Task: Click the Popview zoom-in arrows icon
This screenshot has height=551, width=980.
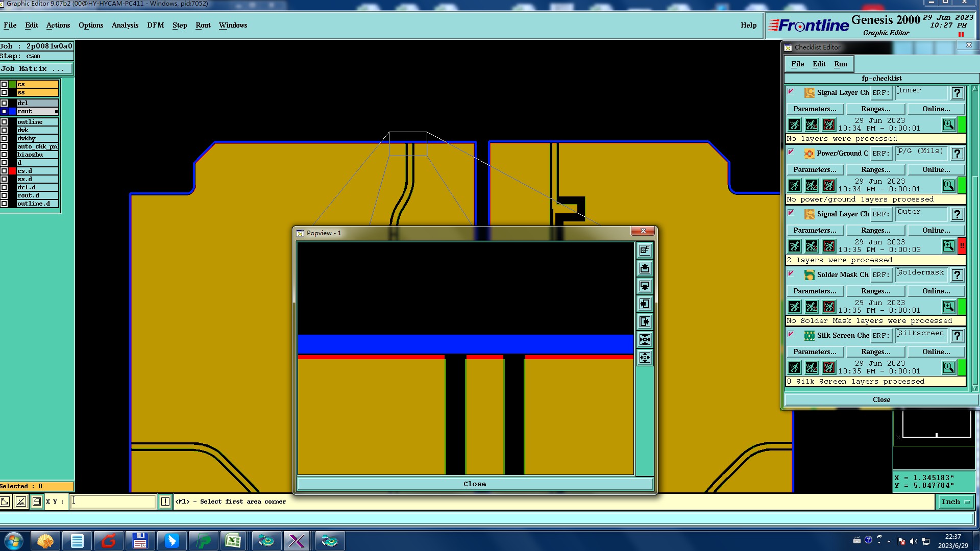Action: (x=645, y=340)
